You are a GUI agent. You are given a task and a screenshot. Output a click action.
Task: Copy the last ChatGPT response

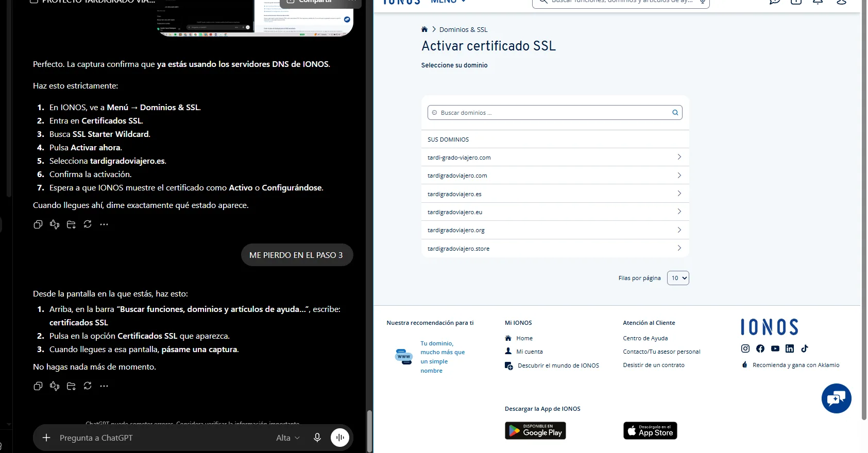tap(38, 386)
